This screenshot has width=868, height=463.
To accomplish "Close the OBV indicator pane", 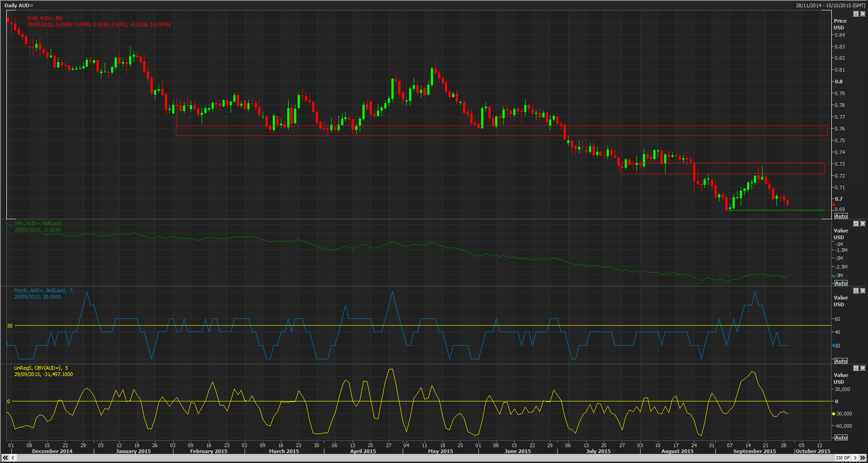I will 863,224.
